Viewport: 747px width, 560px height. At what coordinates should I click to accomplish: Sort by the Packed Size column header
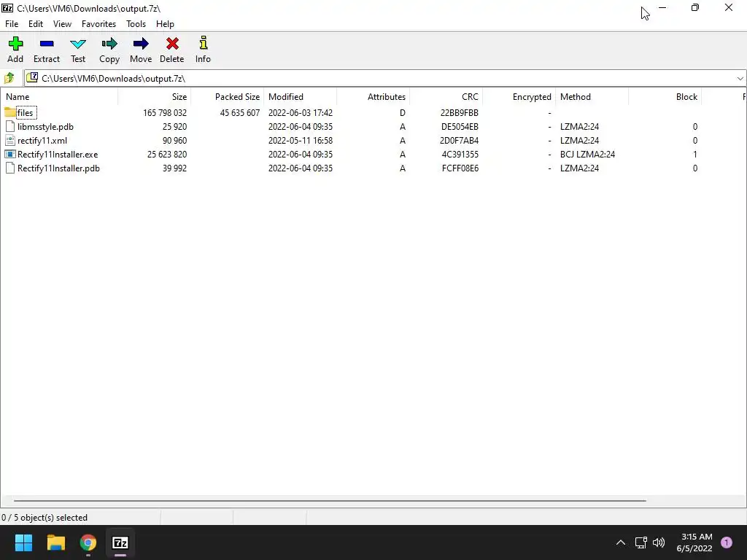pyautogui.click(x=228, y=97)
